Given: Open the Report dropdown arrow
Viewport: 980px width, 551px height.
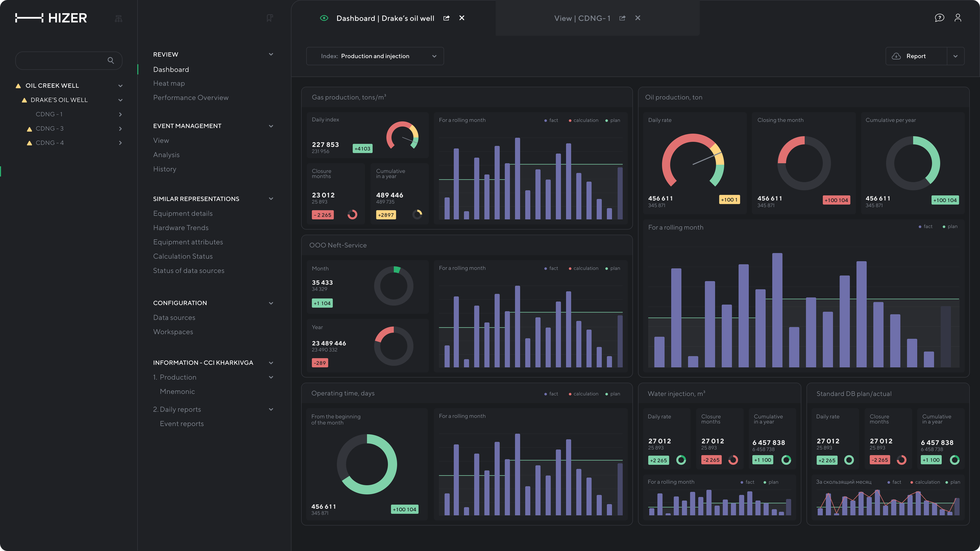Looking at the screenshot, I should click(x=955, y=56).
